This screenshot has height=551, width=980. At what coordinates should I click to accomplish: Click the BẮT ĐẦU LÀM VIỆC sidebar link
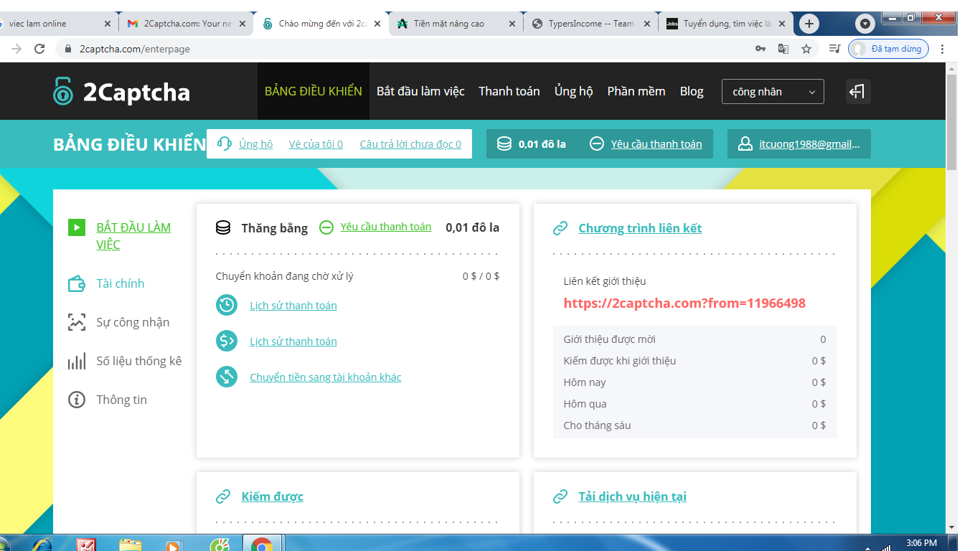(x=133, y=236)
